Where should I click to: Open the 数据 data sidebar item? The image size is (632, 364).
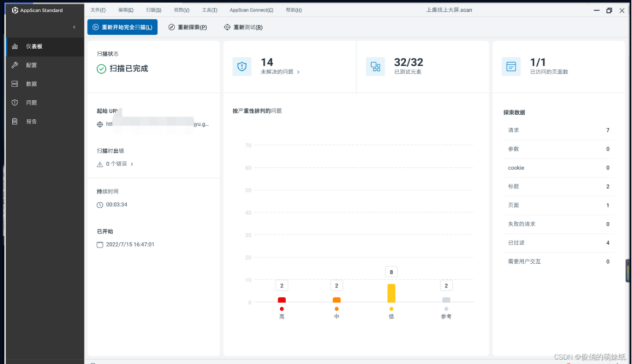coord(45,84)
